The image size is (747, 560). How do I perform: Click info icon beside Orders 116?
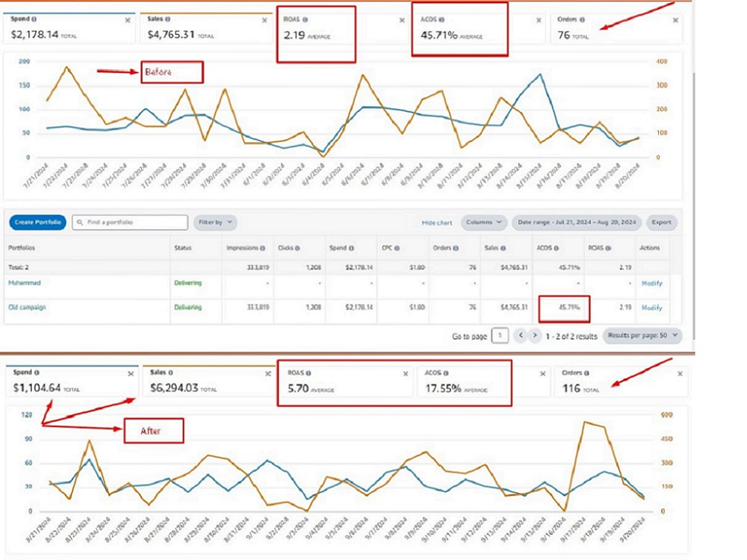click(x=586, y=373)
